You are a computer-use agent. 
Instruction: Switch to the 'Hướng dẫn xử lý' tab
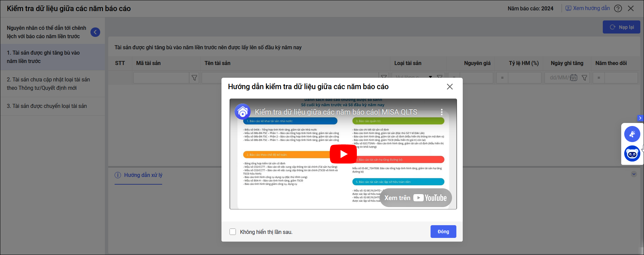pos(138,175)
